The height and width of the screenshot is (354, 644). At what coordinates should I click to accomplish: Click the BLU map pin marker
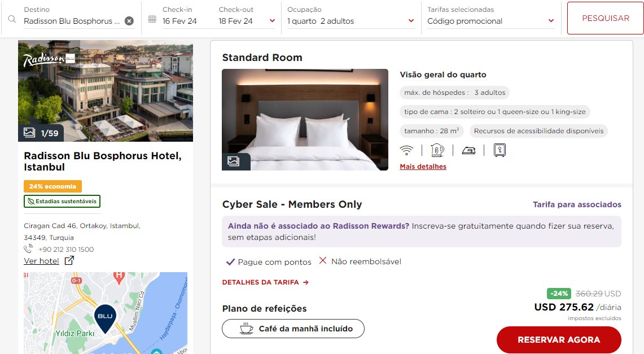tap(105, 318)
